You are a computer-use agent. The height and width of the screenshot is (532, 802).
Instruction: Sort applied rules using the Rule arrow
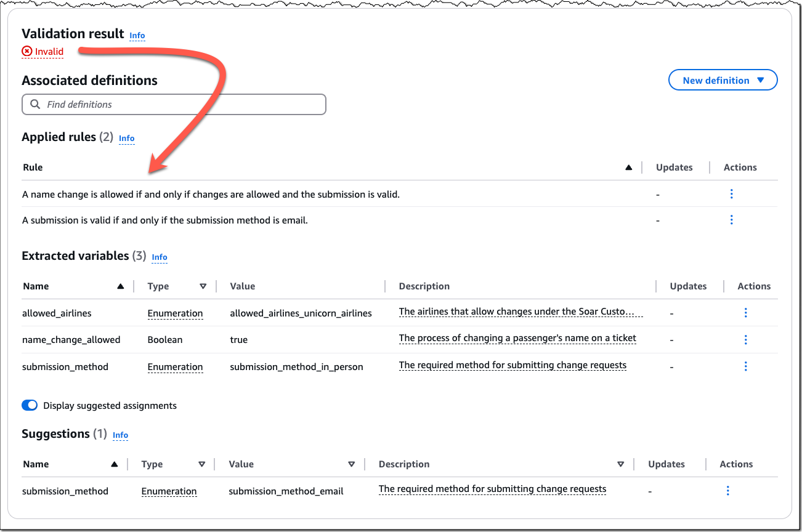tap(628, 167)
